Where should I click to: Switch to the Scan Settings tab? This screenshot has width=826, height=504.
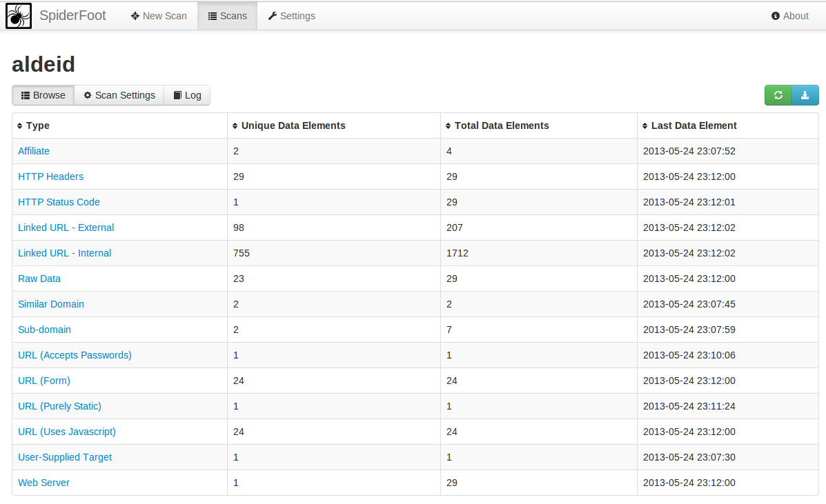[x=119, y=95]
